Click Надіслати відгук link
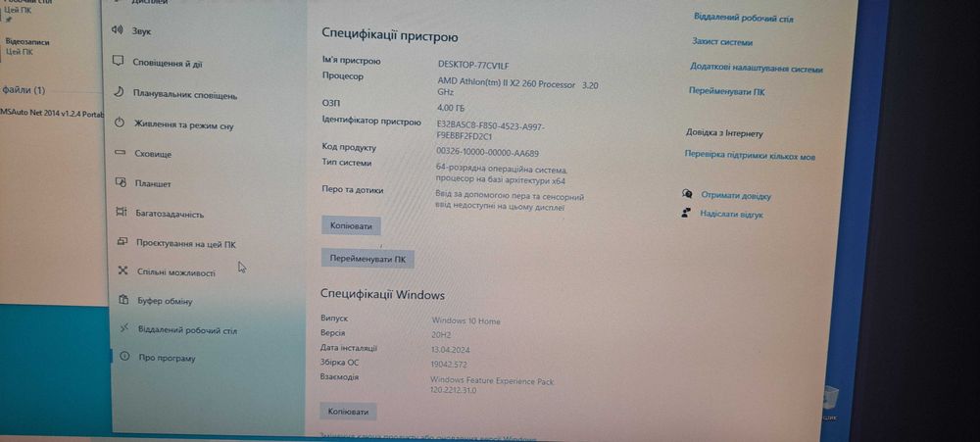 tap(731, 215)
